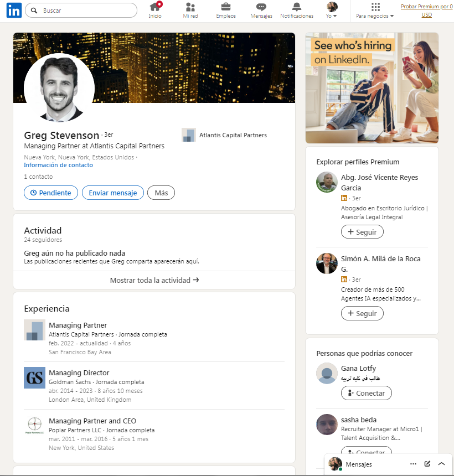
Task: Click the Poplar Partners LLC logo
Action: [x=35, y=425]
